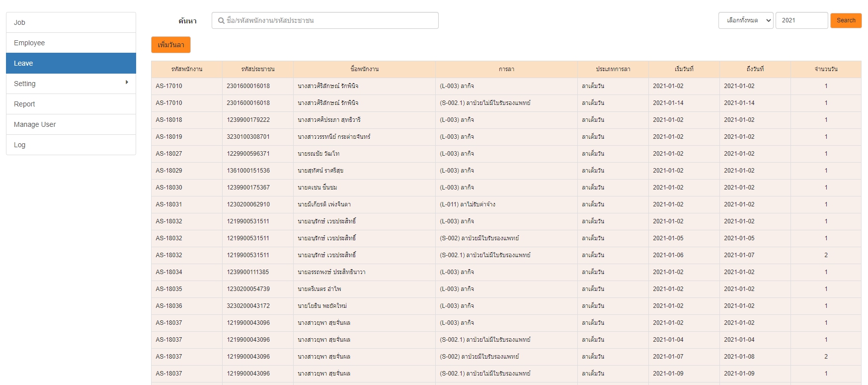Click start date 2021-01-09
This screenshot has height=385, width=868.
click(x=668, y=374)
